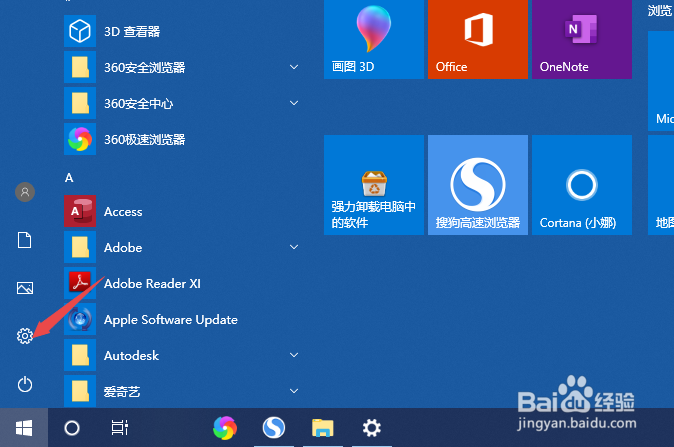674x447 pixels.
Task: Open 360 browser from the taskbar
Action: [x=225, y=428]
